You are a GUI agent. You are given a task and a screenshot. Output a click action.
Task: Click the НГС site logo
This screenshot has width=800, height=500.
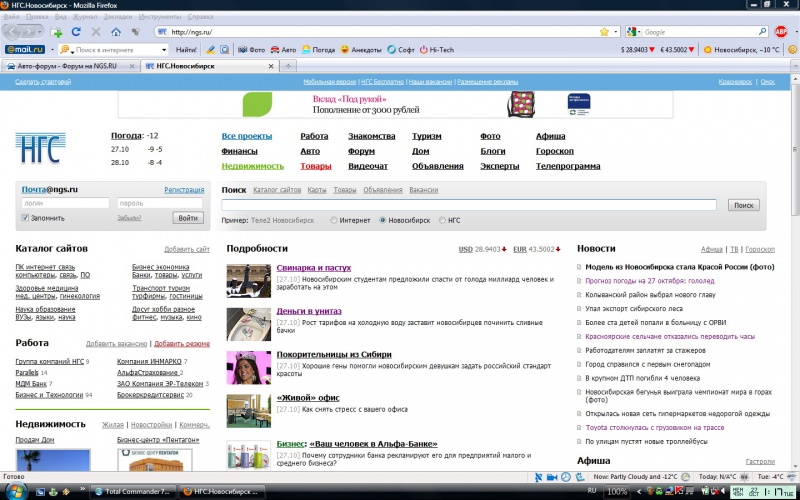pos(42,149)
